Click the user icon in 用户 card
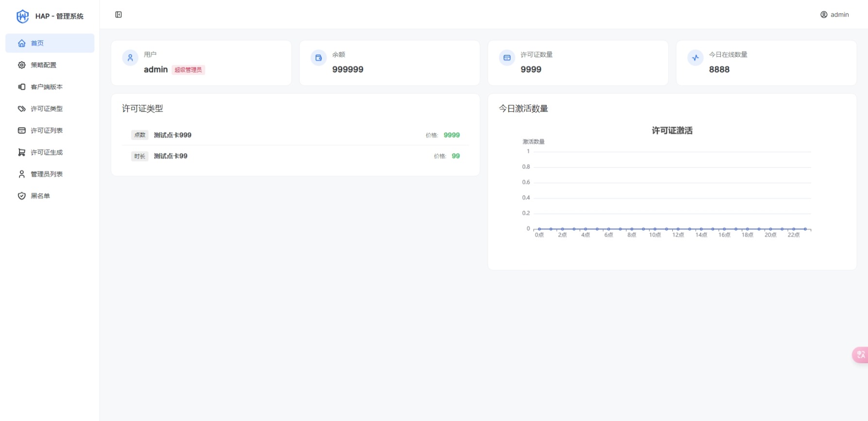The image size is (868, 421). click(130, 58)
